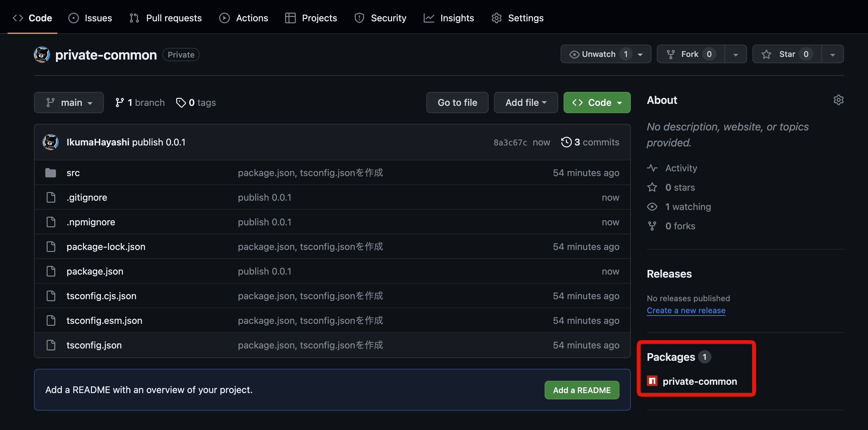Click the repository owner avatar by title
The width and height of the screenshot is (868, 430).
click(42, 55)
